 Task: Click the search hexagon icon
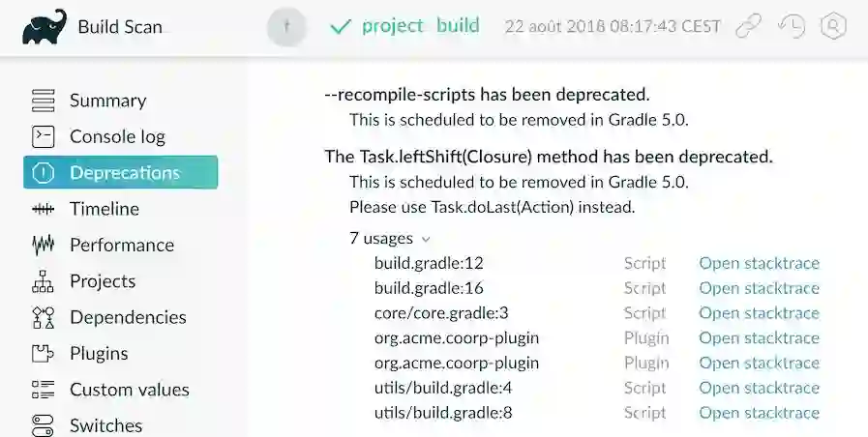[x=833, y=26]
